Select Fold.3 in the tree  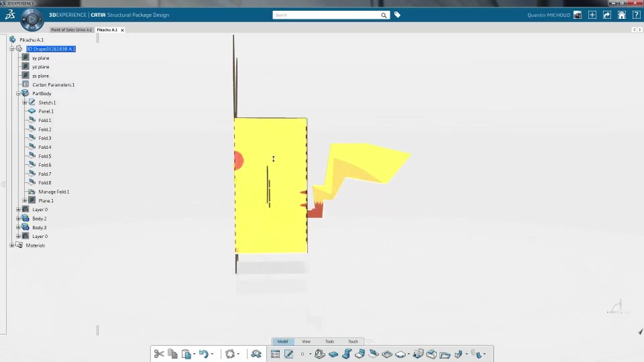tap(45, 138)
